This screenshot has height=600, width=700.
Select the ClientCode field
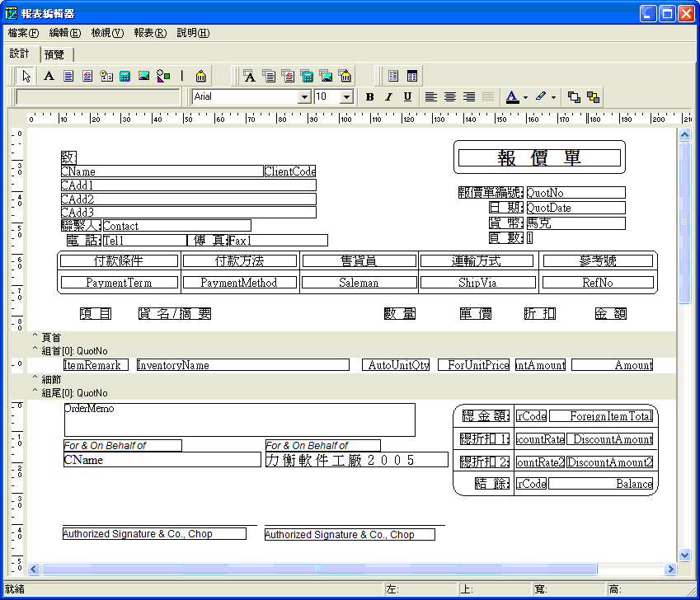point(290,171)
